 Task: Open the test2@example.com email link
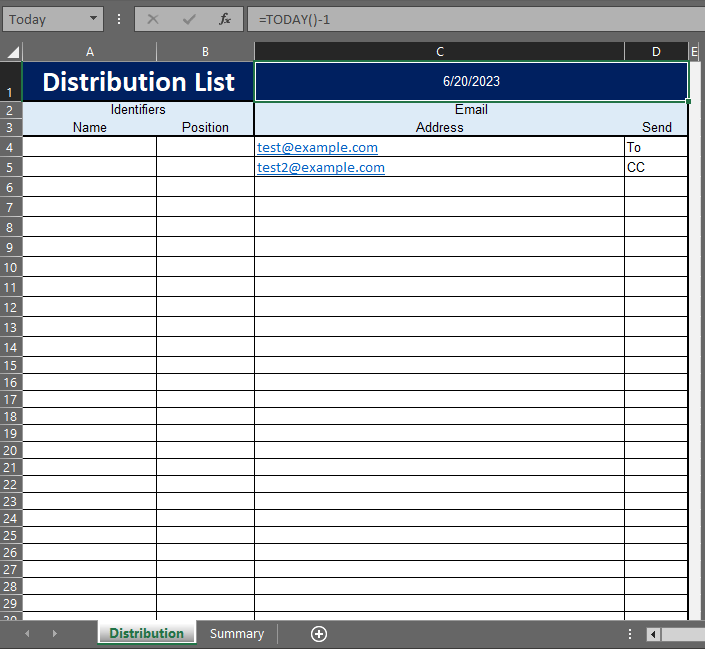(x=321, y=168)
